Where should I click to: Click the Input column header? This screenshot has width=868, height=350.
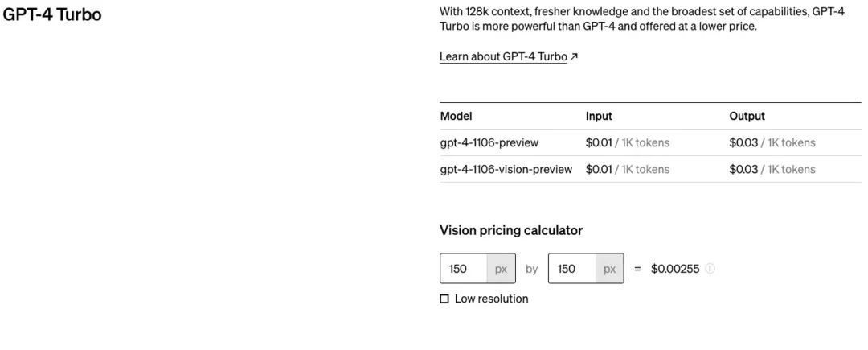599,116
